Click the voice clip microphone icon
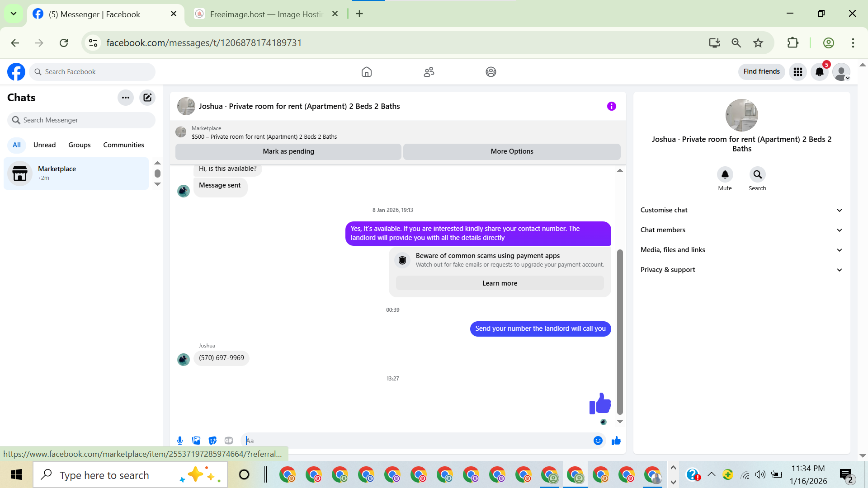This screenshot has width=868, height=488. (x=180, y=441)
